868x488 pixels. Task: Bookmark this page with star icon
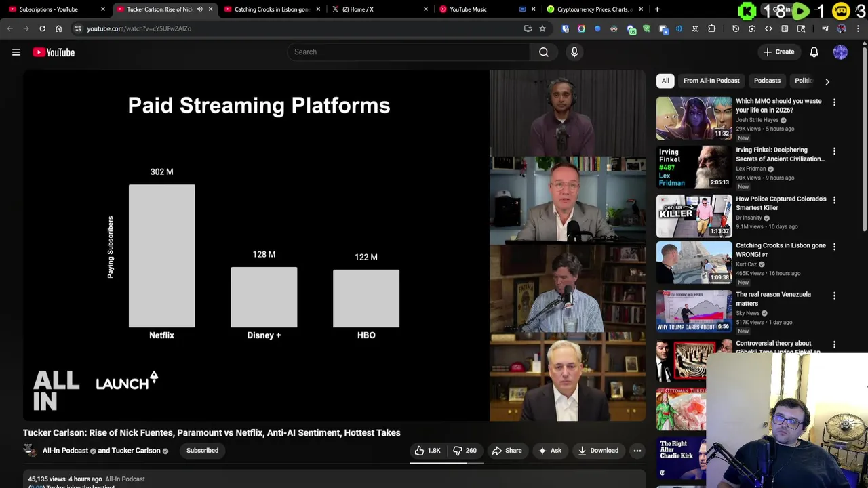point(542,28)
